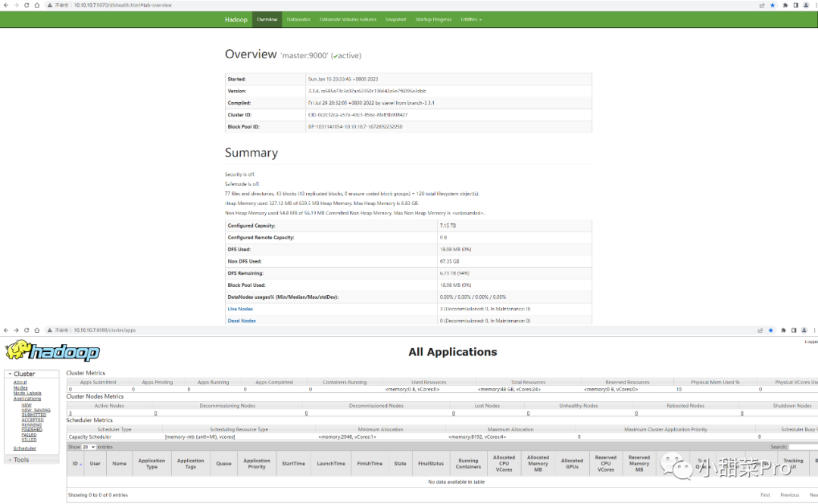This screenshot has height=504, width=818.
Task: Sort the applications table by User
Action: click(95, 463)
